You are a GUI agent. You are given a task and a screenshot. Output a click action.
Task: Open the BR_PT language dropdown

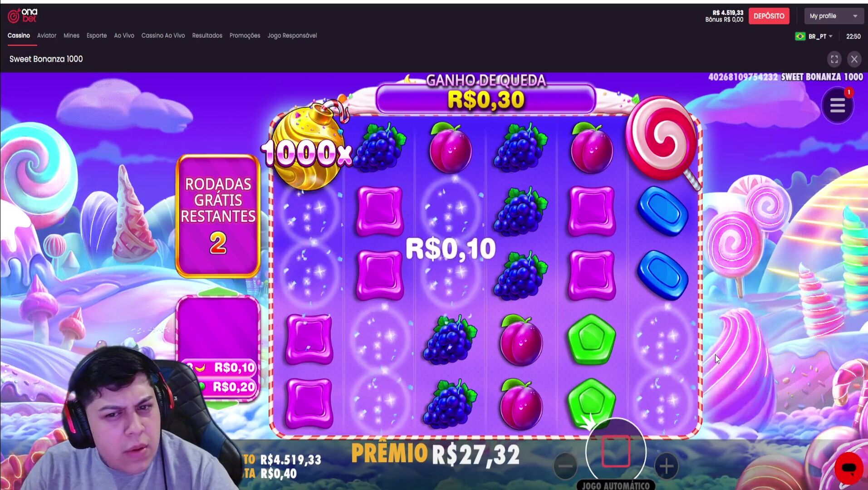pos(820,36)
